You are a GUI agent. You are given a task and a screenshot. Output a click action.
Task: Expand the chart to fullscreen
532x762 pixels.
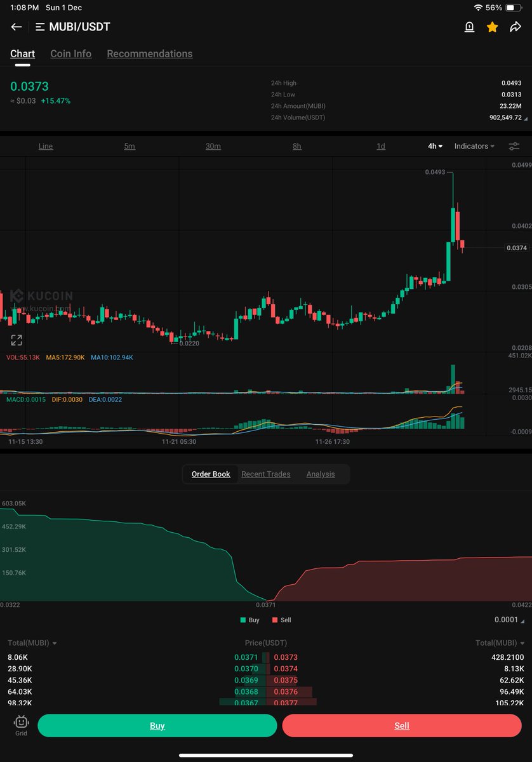pos(16,340)
